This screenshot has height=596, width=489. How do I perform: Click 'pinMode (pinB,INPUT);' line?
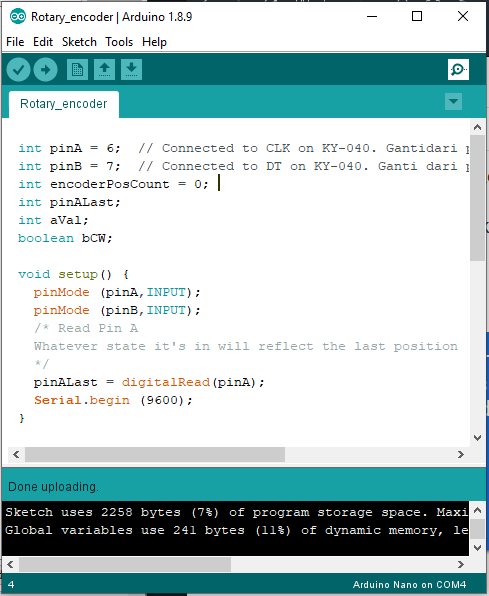(x=117, y=310)
